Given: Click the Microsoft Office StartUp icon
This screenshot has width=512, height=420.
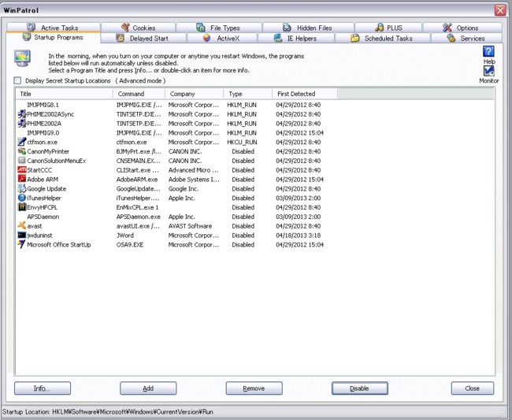Looking at the screenshot, I should 21,244.
